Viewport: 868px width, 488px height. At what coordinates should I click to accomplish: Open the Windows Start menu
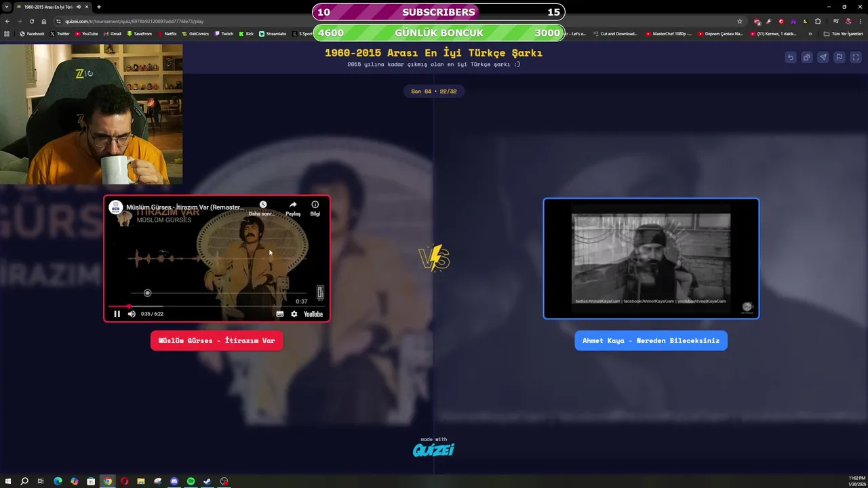point(7,481)
